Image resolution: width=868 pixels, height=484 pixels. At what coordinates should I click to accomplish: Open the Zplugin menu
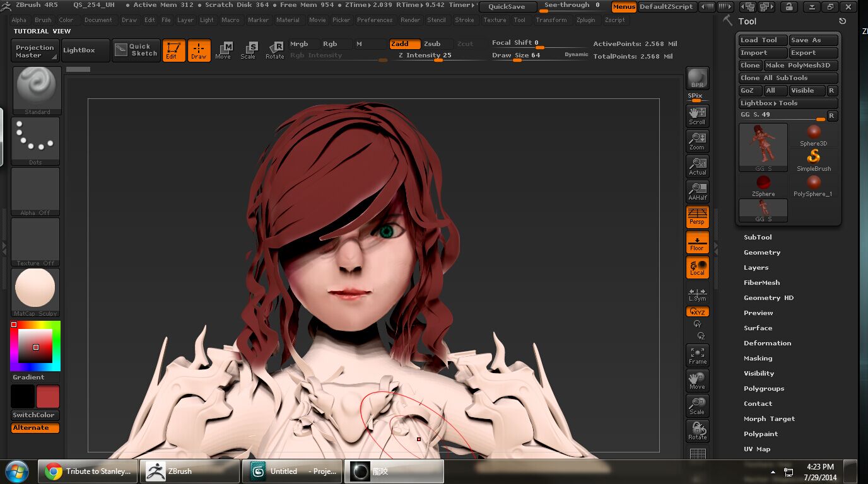tap(585, 20)
